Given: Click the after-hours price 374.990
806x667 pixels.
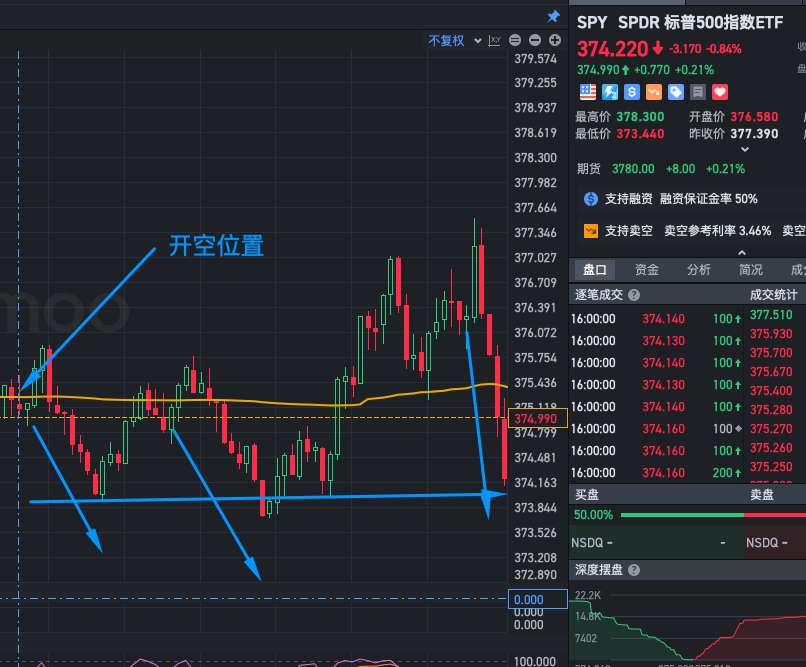Looking at the screenshot, I should pyautogui.click(x=598, y=70).
